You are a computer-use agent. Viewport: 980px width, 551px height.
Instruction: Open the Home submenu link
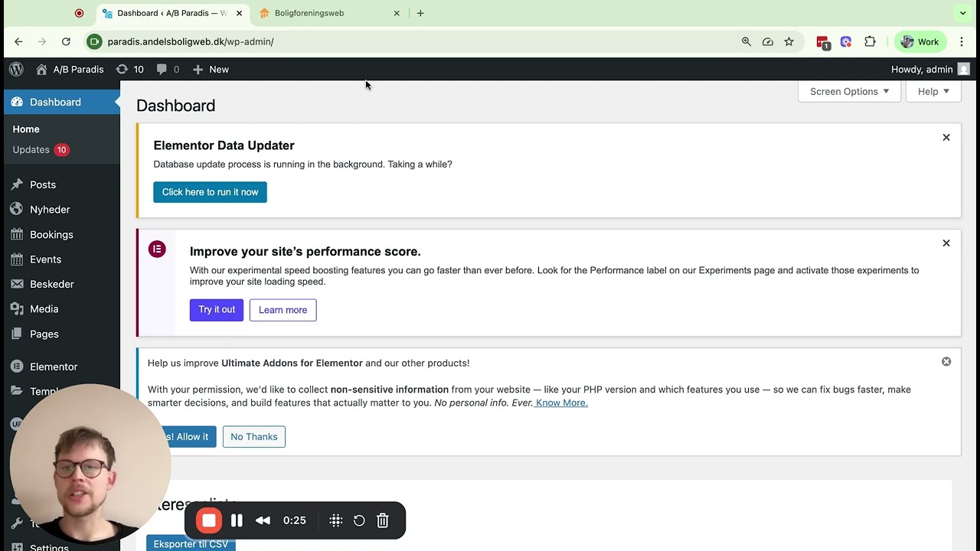(26, 129)
